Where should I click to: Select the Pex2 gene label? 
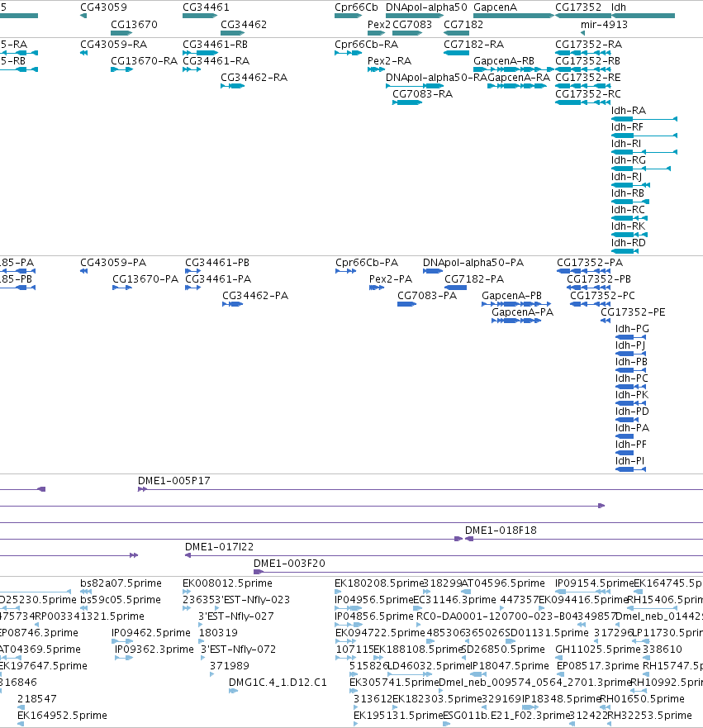coord(379,25)
